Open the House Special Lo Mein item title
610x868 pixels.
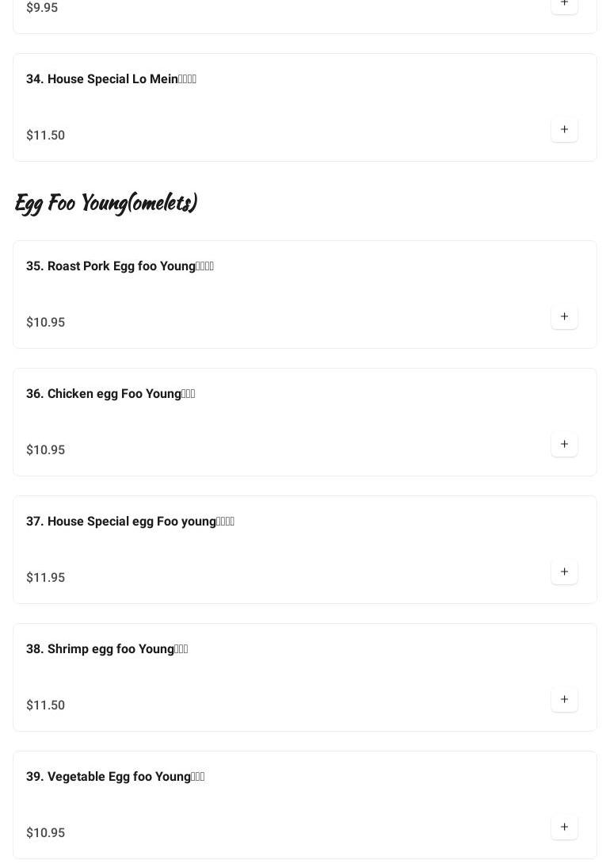point(111,79)
